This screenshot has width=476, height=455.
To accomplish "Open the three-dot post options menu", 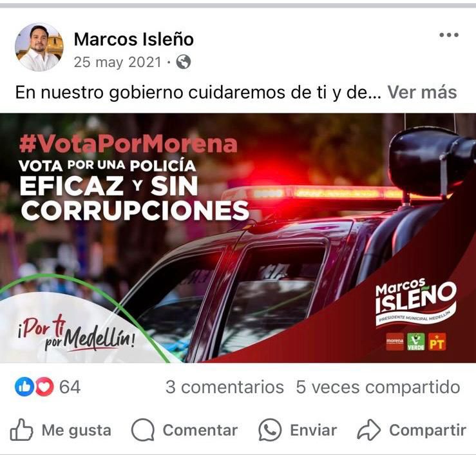I will (449, 35).
